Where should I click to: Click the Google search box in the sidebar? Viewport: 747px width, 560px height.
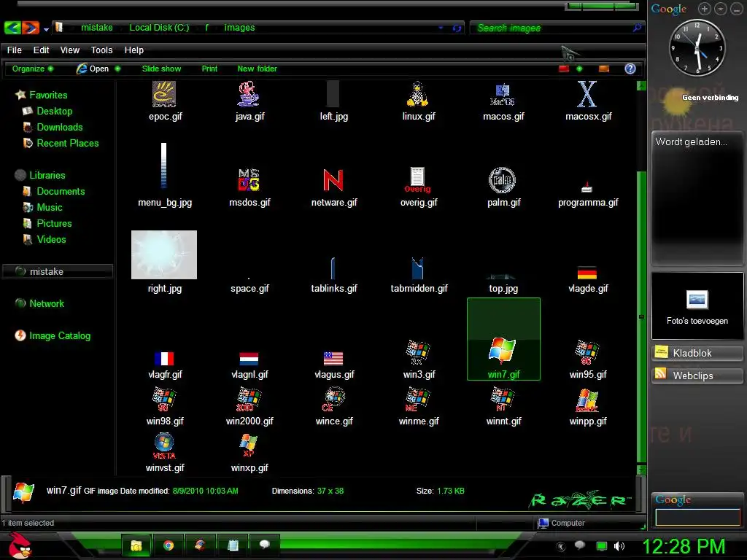point(697,517)
